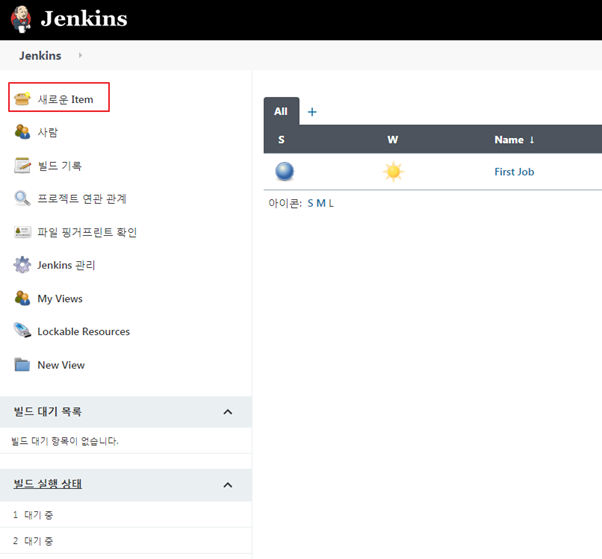The width and height of the screenshot is (602, 559).
Task: Click the 프로젝트 연관 관계 magnifier icon
Action: click(x=22, y=198)
